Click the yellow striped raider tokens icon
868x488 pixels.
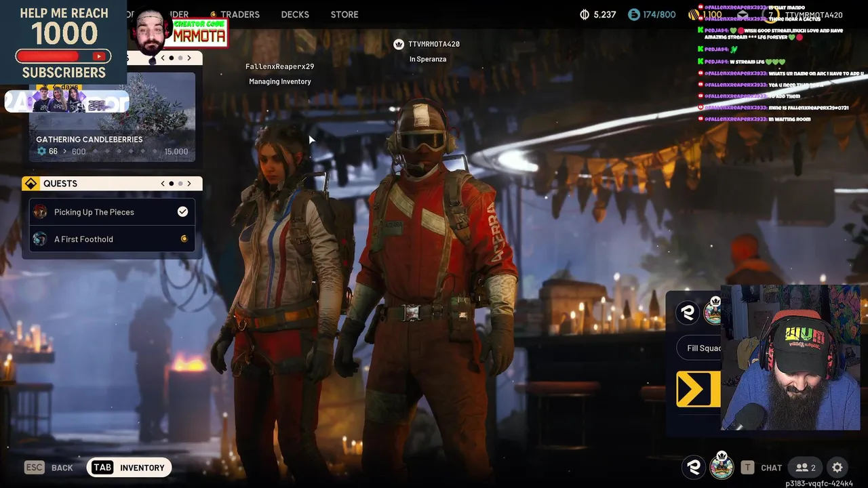pyautogui.click(x=694, y=14)
